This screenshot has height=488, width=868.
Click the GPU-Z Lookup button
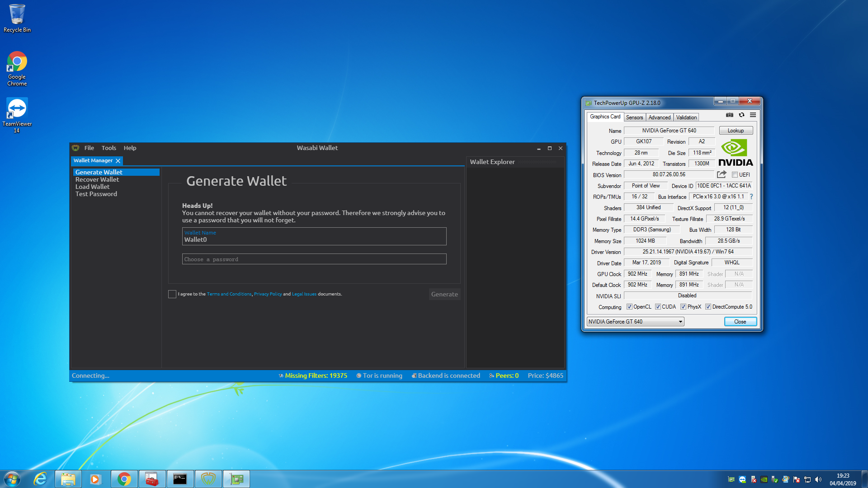coord(736,131)
